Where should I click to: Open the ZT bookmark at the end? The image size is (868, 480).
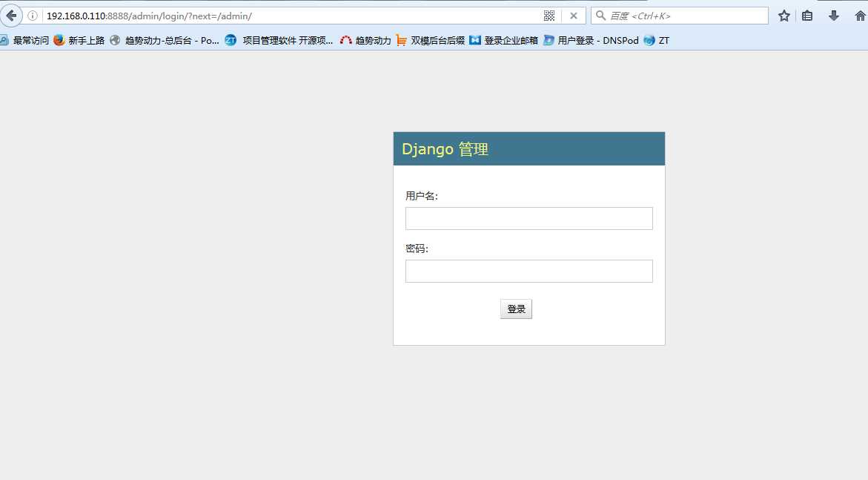pyautogui.click(x=657, y=40)
